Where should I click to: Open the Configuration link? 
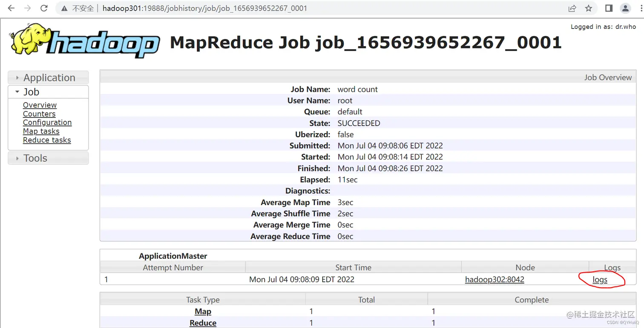pos(47,123)
